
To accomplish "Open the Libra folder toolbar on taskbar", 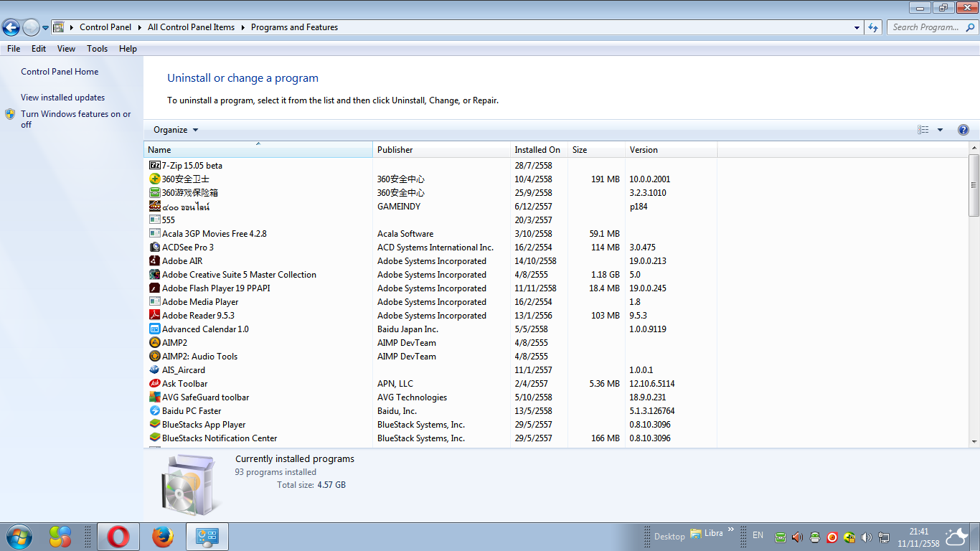I will 707,533.
